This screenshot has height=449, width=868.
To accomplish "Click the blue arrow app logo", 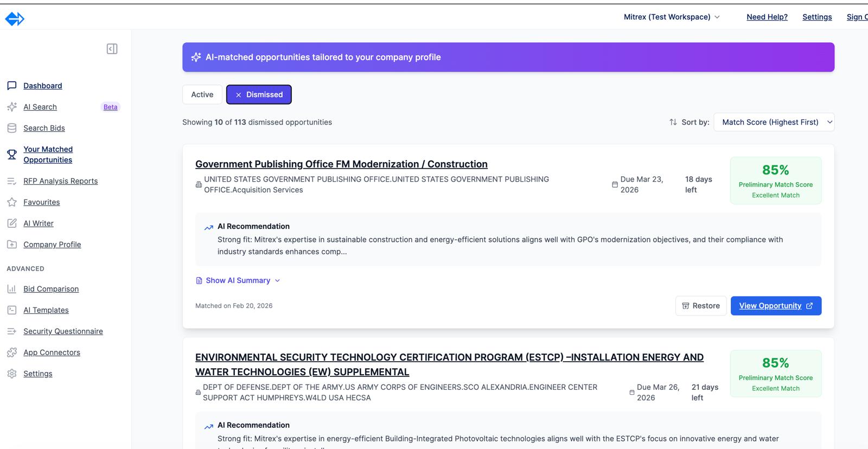I will (x=15, y=19).
